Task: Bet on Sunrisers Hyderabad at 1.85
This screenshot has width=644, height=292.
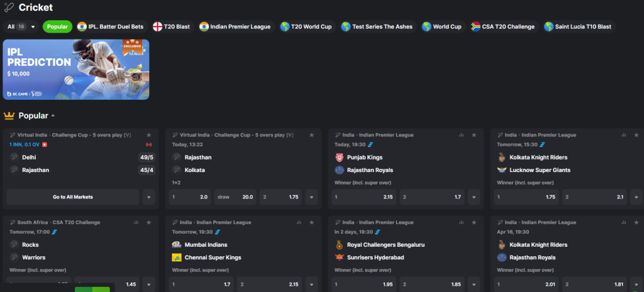Action: pyautogui.click(x=432, y=284)
